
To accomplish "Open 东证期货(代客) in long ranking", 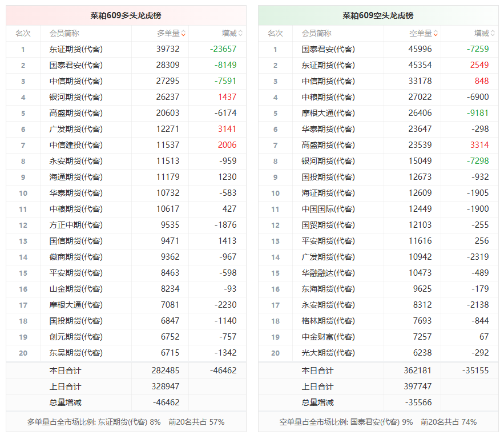I will click(x=76, y=49).
